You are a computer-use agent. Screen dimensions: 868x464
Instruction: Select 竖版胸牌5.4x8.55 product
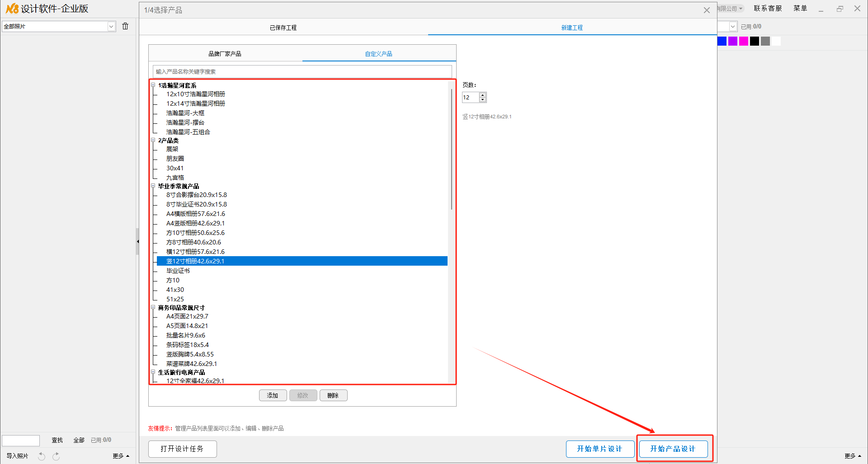pos(190,354)
